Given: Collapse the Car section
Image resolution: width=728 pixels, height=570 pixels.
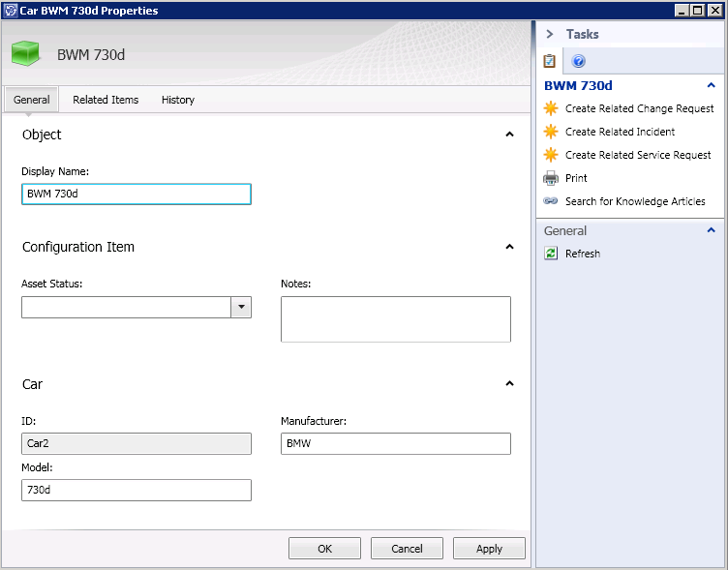Looking at the screenshot, I should click(x=509, y=384).
